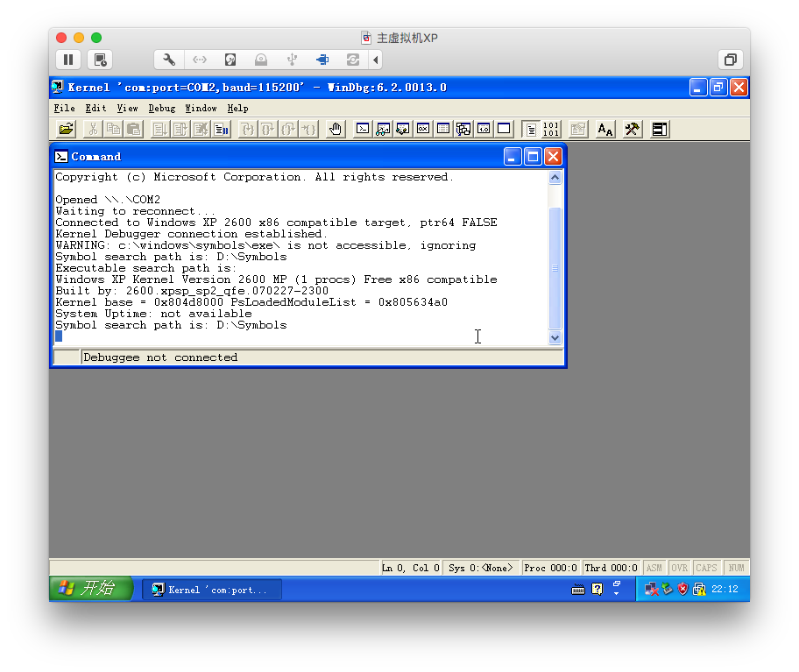The image size is (799, 672).
Task: Toggle Source mode off 101 button
Action: click(x=551, y=130)
